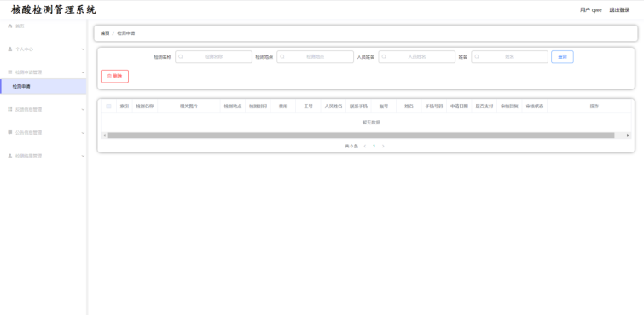Click the blue 查询 search button

[562, 56]
